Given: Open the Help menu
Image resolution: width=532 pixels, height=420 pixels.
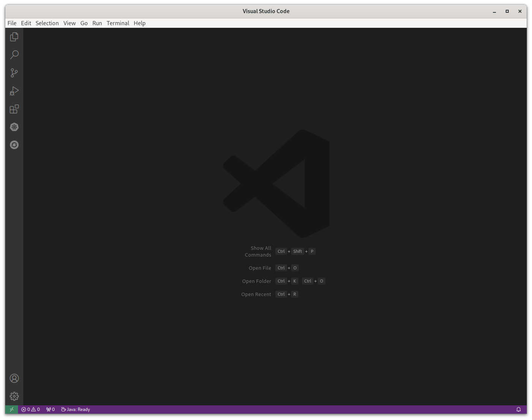Looking at the screenshot, I should (x=139, y=23).
